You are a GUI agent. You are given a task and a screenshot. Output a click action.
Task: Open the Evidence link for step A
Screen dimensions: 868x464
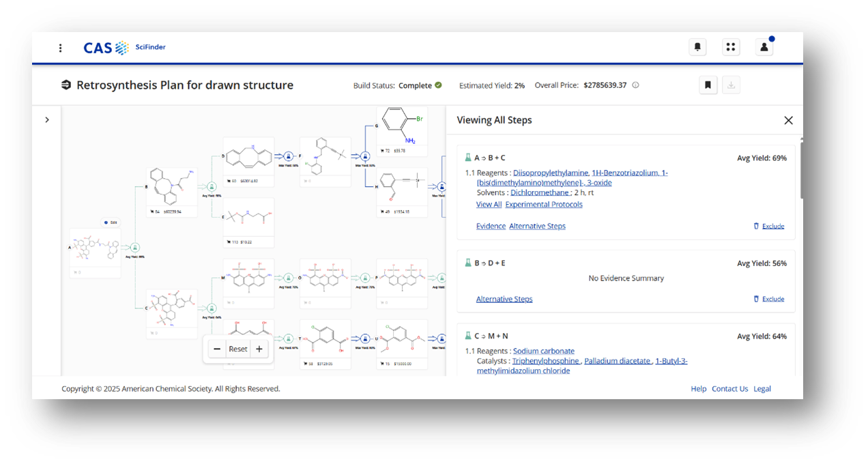click(x=491, y=226)
